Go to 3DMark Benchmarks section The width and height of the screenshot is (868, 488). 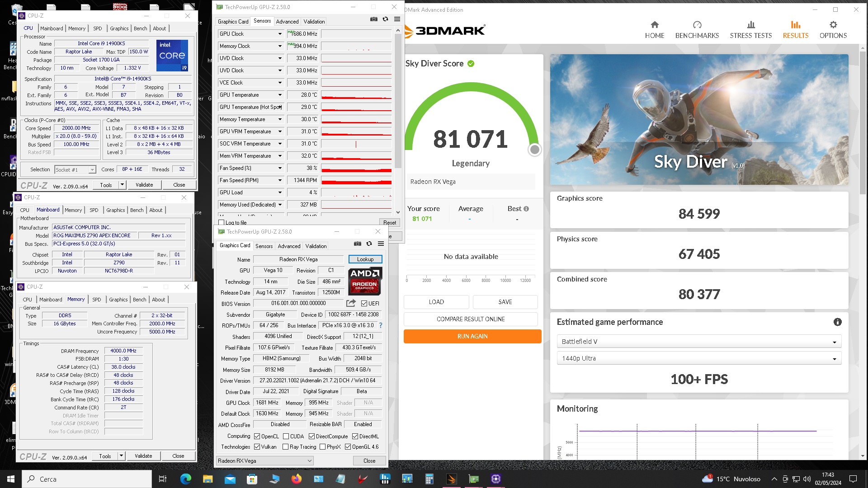[697, 30]
